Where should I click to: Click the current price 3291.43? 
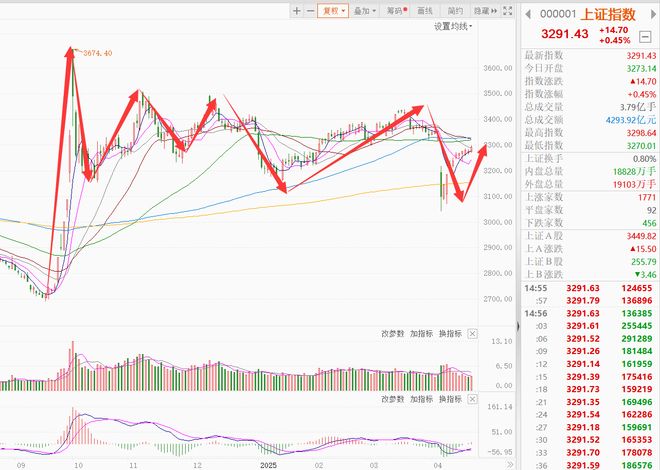tap(564, 34)
